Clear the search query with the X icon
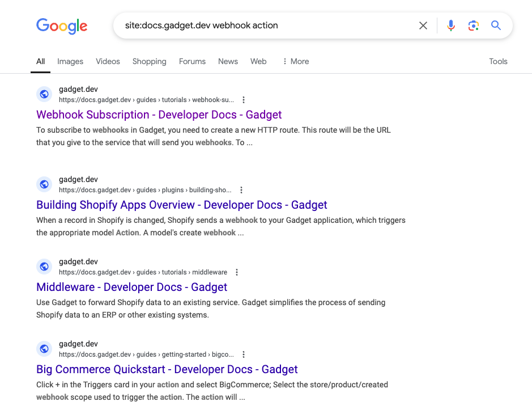 click(423, 26)
